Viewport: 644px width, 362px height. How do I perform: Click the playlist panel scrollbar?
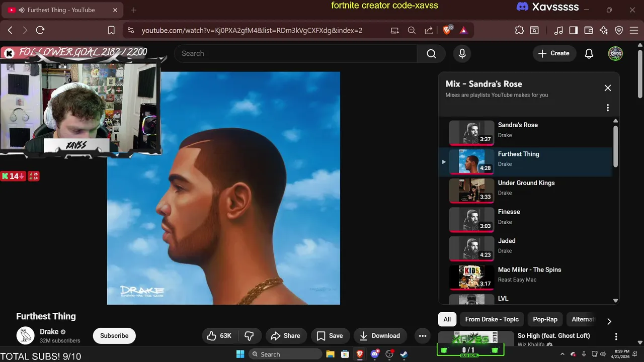click(x=615, y=147)
